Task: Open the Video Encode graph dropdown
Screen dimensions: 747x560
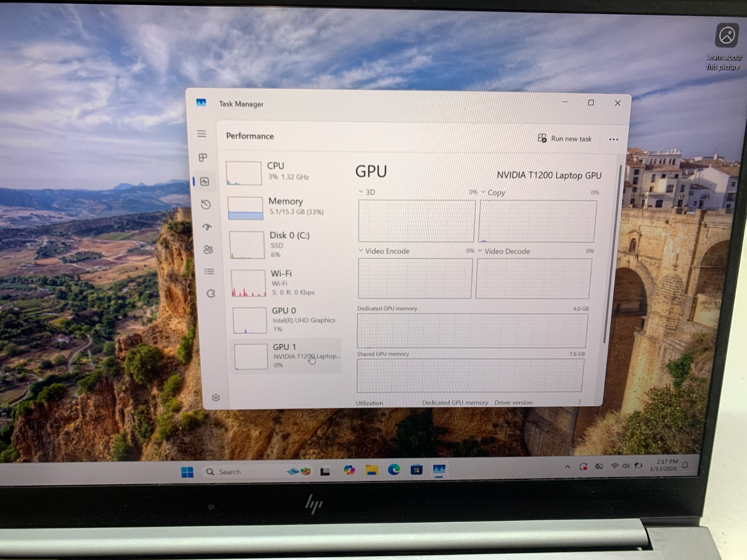Action: pos(360,251)
